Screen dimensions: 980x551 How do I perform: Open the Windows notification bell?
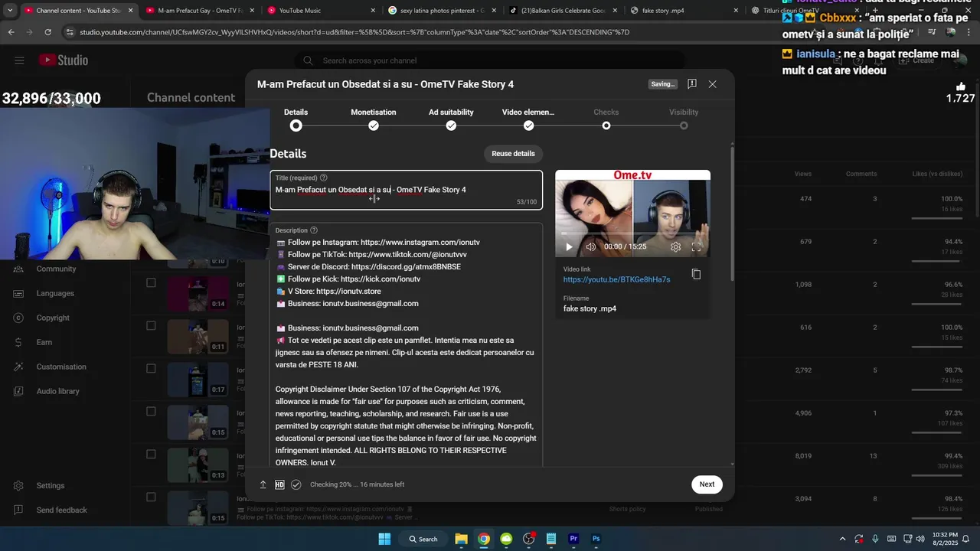(968, 539)
